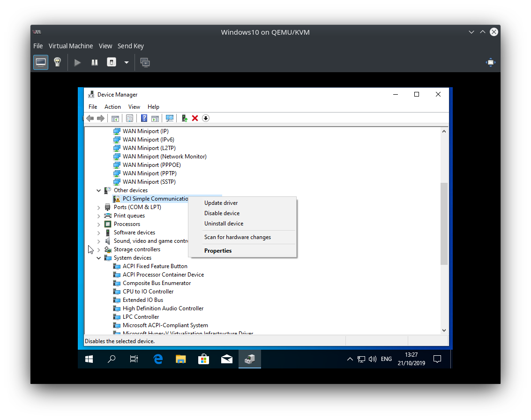Expand the Software devices node
This screenshot has height=420, width=531.
coord(98,232)
